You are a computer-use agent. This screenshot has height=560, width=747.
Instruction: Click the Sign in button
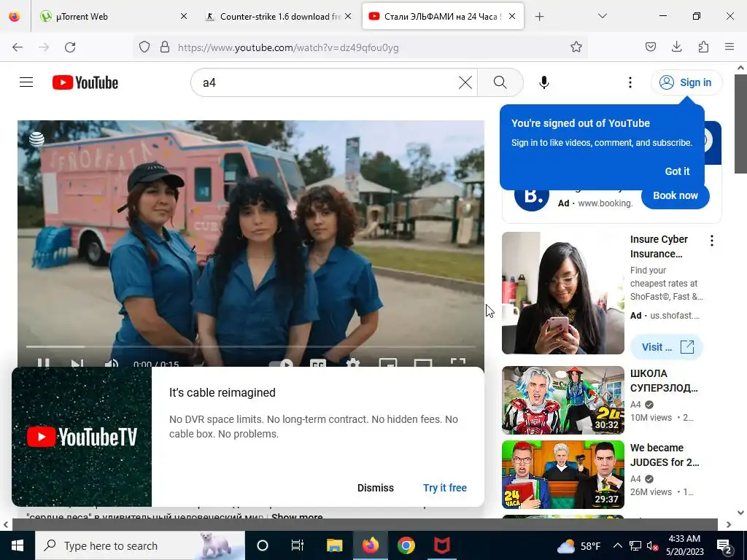click(x=686, y=82)
